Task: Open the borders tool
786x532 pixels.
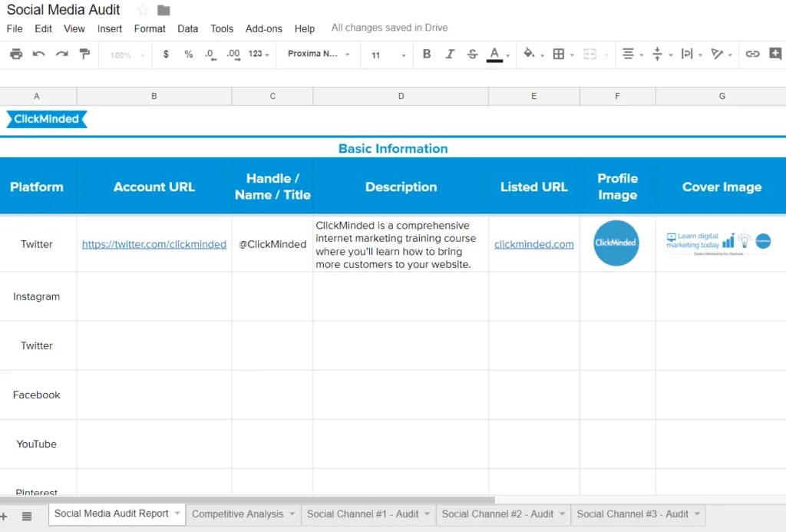Action: pyautogui.click(x=559, y=55)
